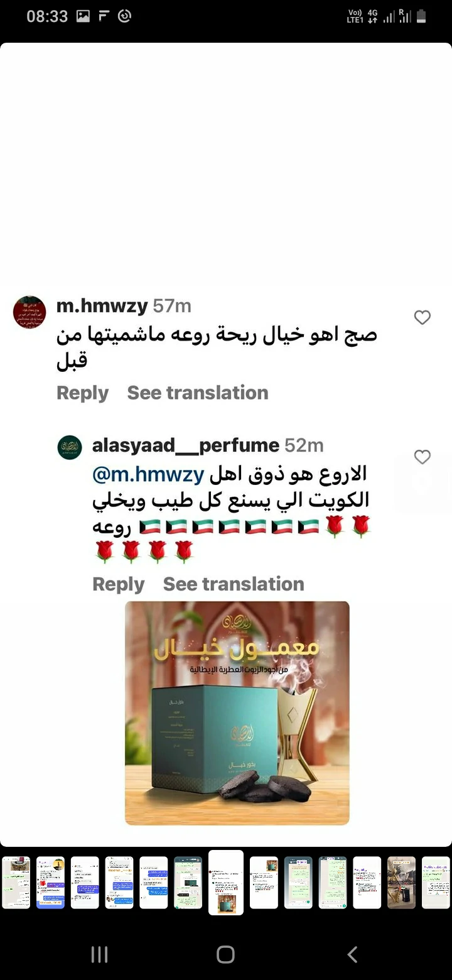
Task: Open the teal incense box image
Action: (x=237, y=713)
